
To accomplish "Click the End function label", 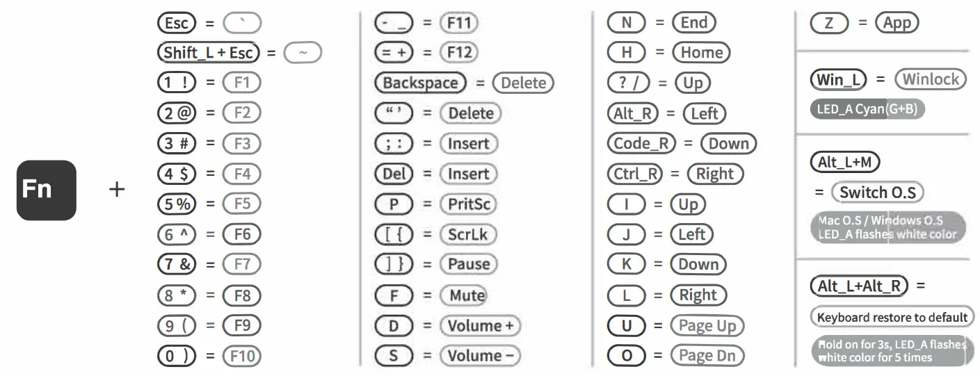I will point(693,23).
